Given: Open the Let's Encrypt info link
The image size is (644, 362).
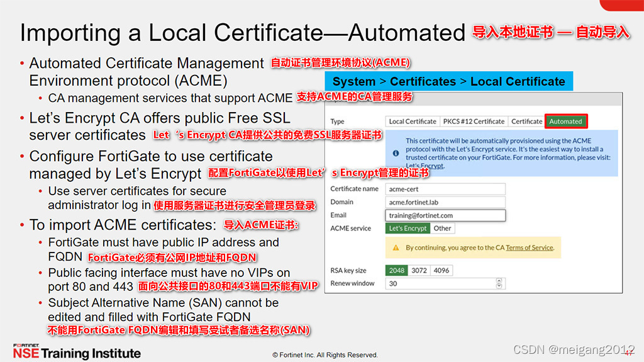Looking at the screenshot, I should pos(425,166).
